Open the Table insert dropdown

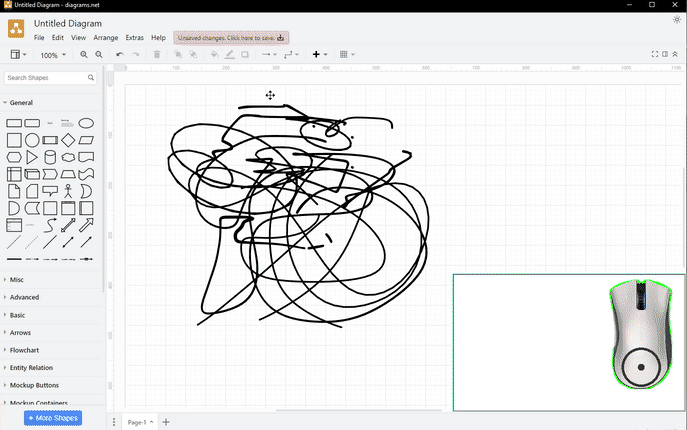[x=347, y=54]
